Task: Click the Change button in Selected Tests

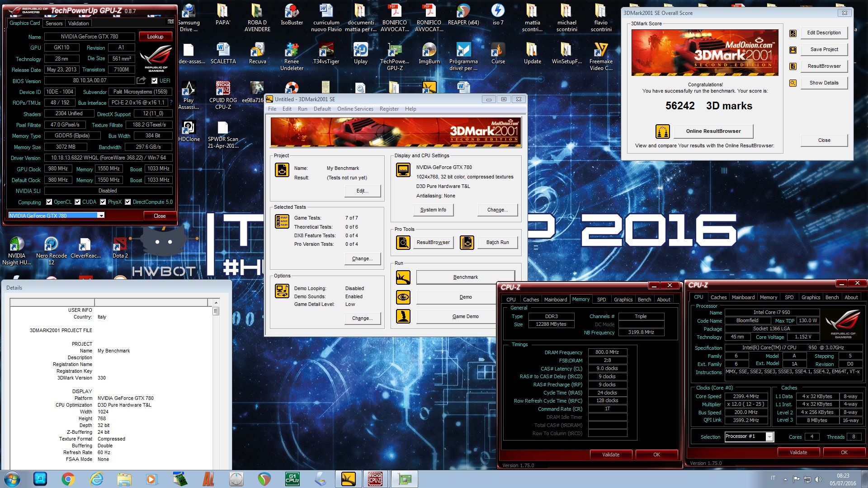Action: point(362,259)
